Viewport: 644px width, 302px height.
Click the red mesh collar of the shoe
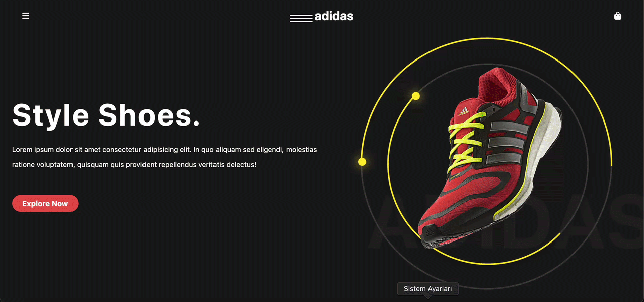click(496, 86)
